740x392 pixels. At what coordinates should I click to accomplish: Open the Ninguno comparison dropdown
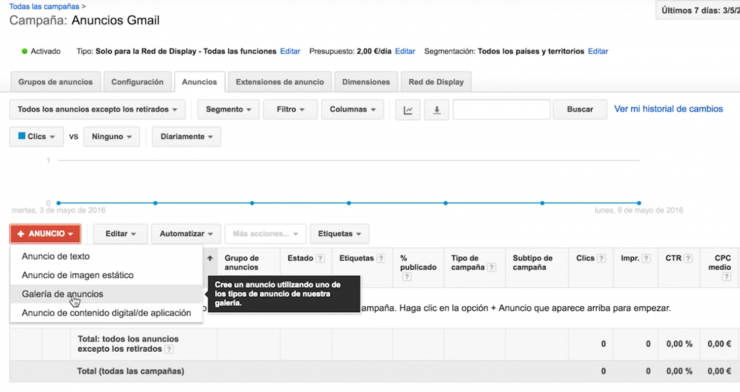(x=111, y=137)
